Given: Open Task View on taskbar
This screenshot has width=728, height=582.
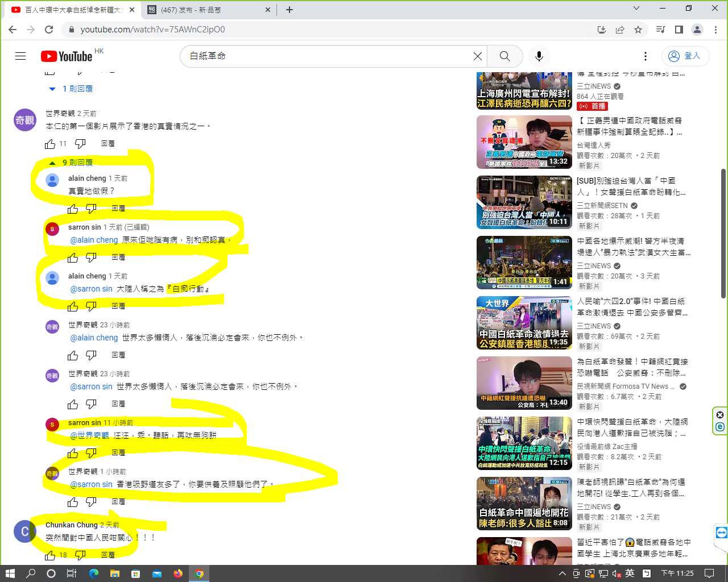Looking at the screenshot, I should 72,573.
